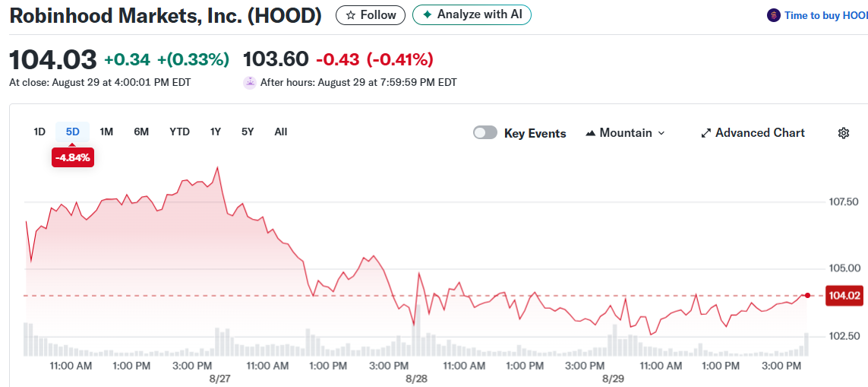This screenshot has width=868, height=387.
Task: Switch to the 6M range
Action: pyautogui.click(x=141, y=132)
